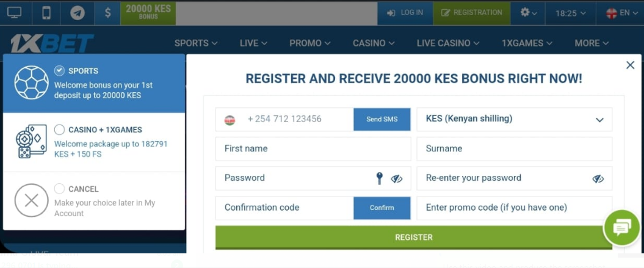The image size is (644, 268).
Task: Show password in Re-enter your password field
Action: click(598, 178)
